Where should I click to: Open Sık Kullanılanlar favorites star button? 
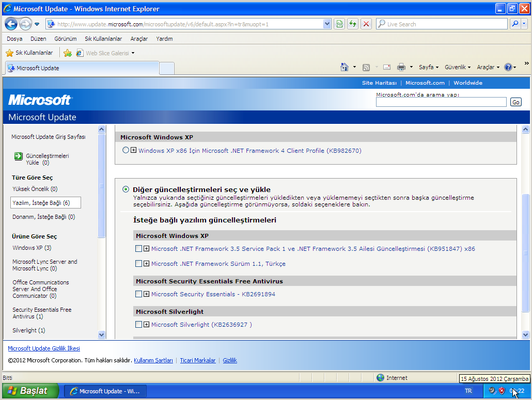point(29,53)
